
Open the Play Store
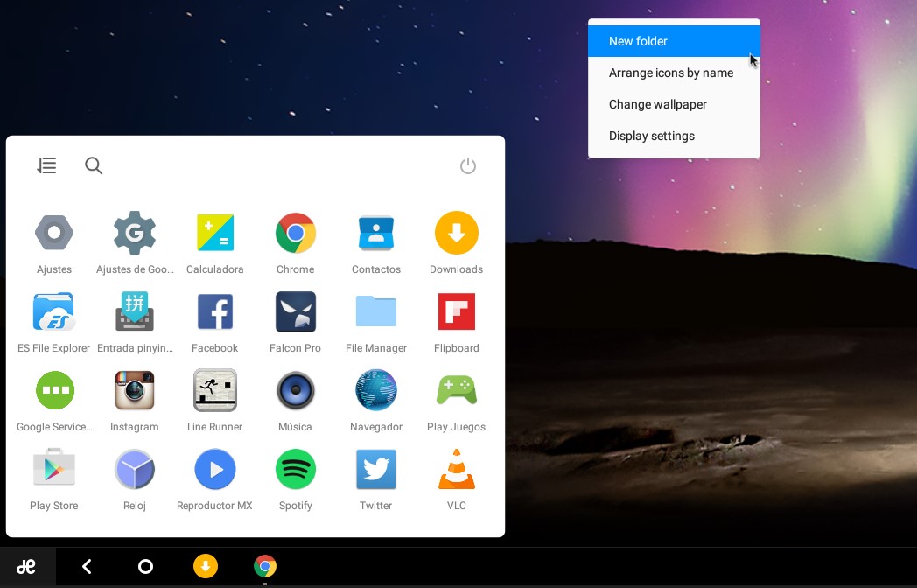point(53,468)
